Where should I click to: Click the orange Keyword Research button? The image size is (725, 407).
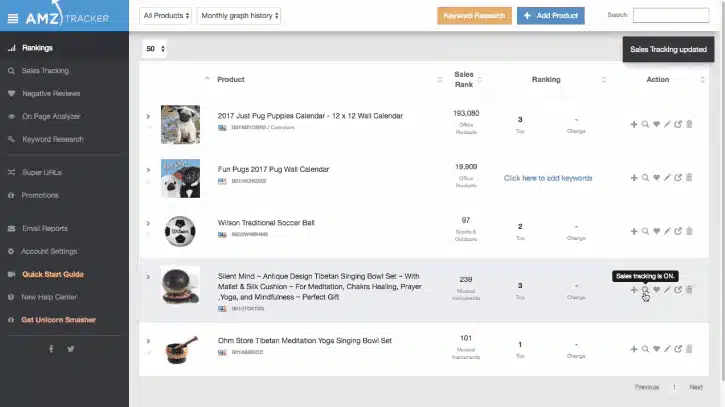coord(474,16)
